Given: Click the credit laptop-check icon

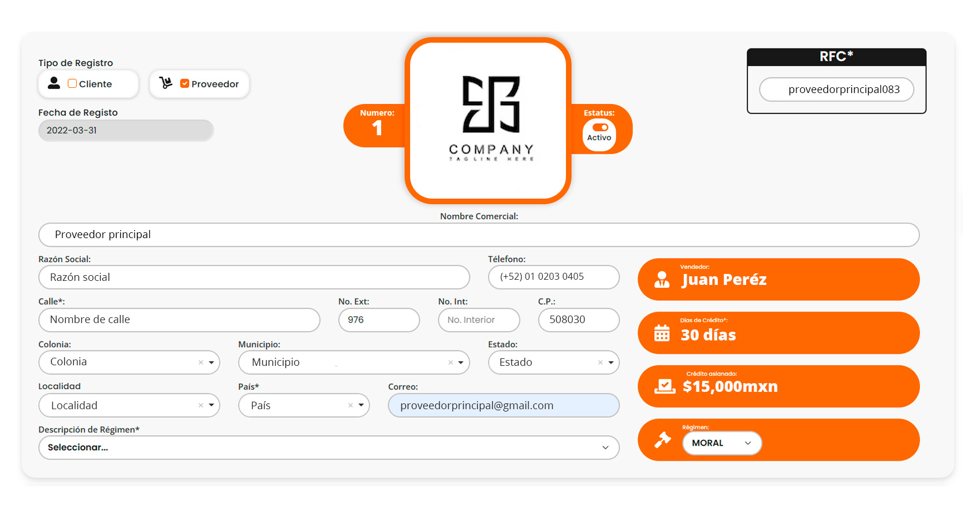Looking at the screenshot, I should pos(665,387).
